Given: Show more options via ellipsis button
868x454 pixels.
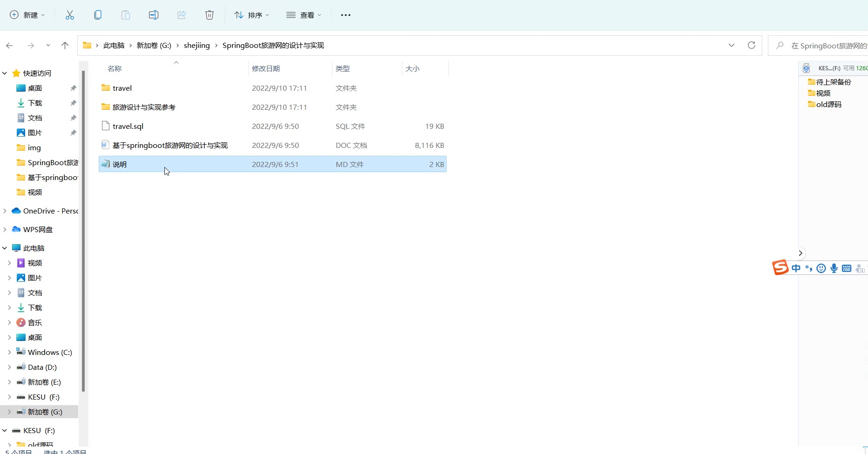Looking at the screenshot, I should click(x=346, y=15).
